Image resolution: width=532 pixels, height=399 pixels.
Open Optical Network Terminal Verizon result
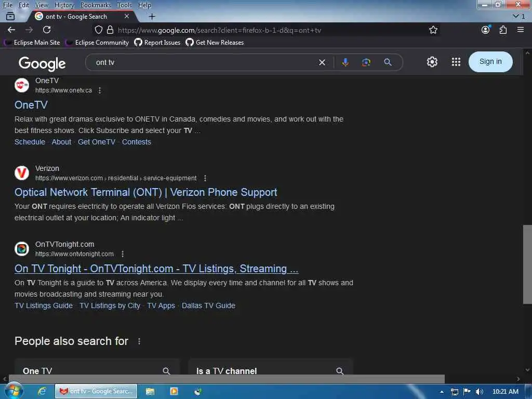click(x=145, y=192)
